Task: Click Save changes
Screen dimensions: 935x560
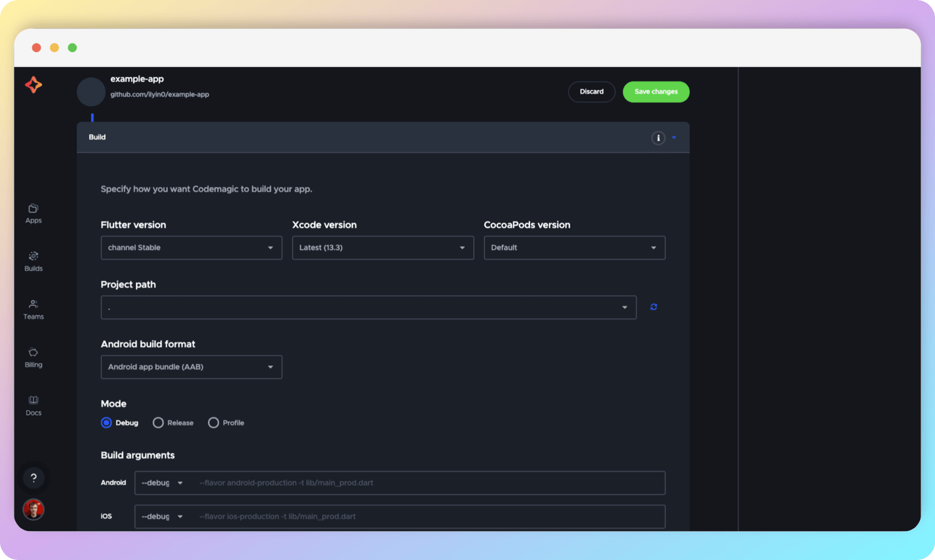Action: point(656,91)
